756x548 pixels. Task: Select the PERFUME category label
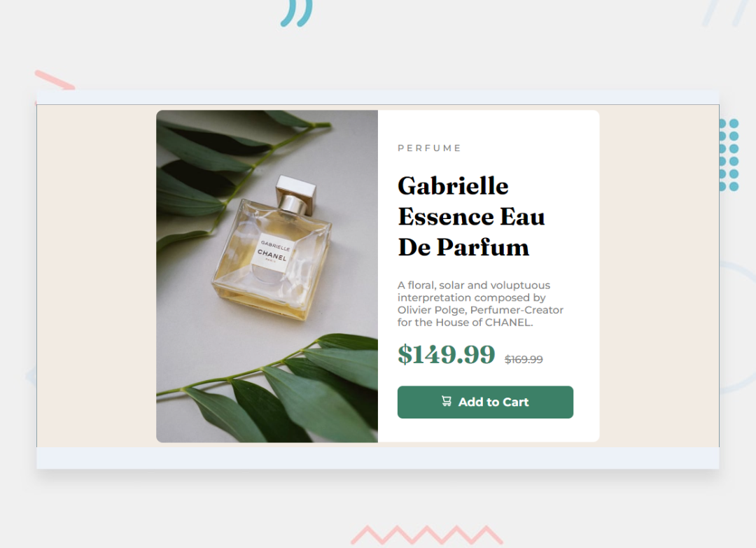(429, 148)
